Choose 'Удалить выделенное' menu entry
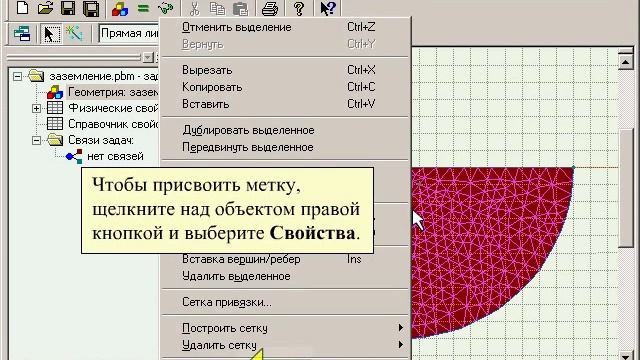 [285, 277]
